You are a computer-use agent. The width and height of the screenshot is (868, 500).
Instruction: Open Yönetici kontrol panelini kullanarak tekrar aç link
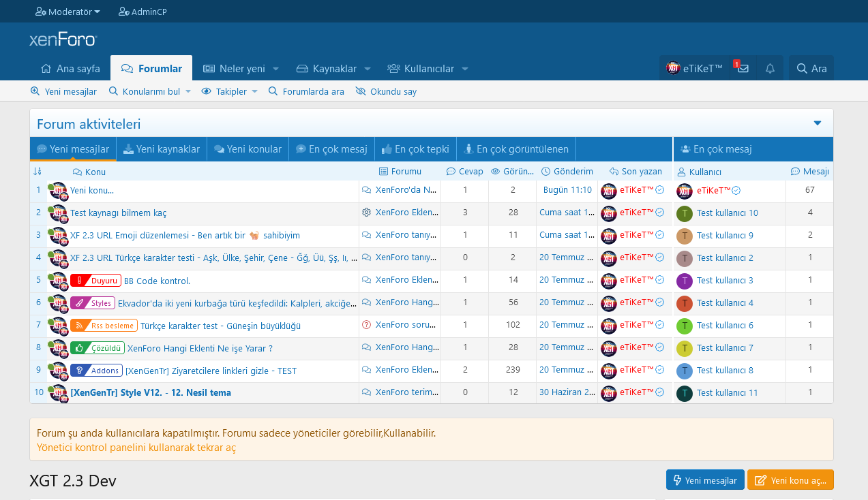[x=136, y=448]
